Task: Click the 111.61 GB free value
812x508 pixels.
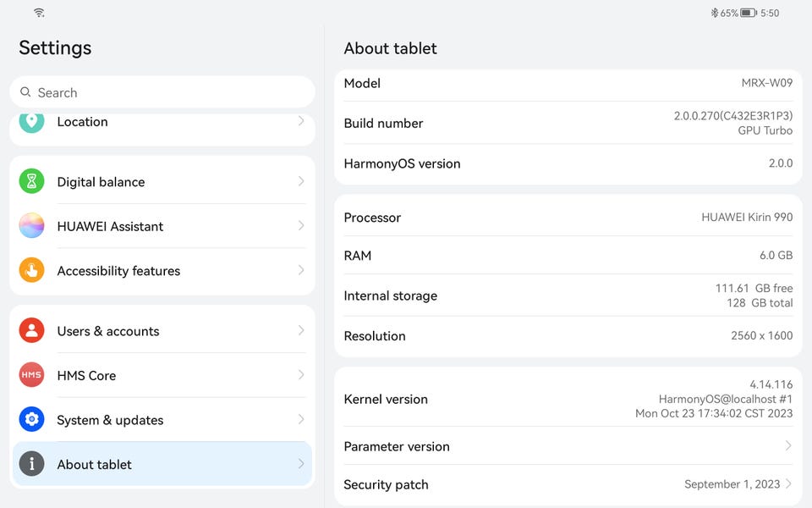Action: (754, 288)
